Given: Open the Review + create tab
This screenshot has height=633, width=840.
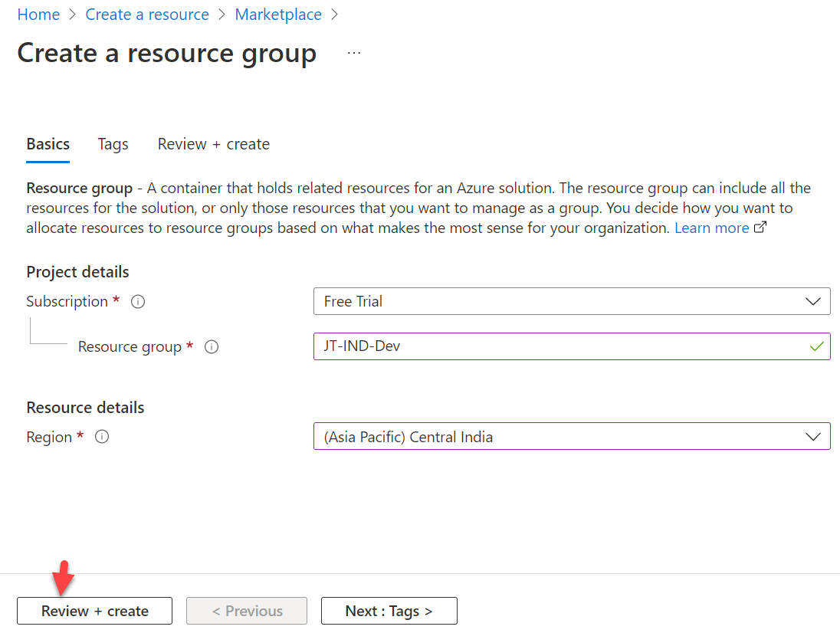Looking at the screenshot, I should coord(213,144).
